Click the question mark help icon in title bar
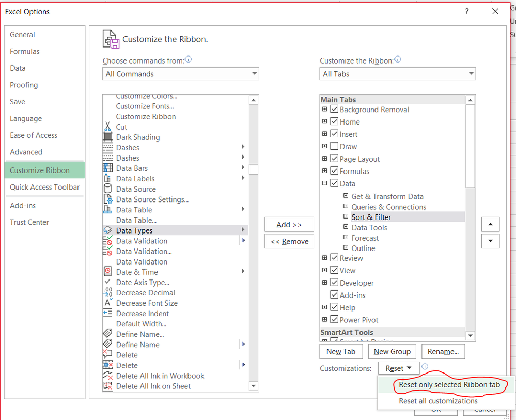Screen dimensions: 516x420 [467, 11]
